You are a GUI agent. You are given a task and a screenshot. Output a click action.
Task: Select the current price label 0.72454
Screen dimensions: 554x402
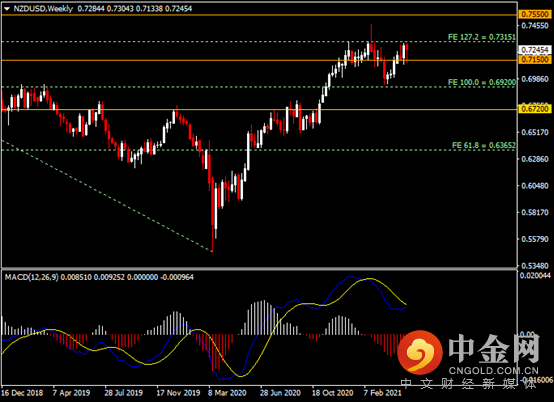click(535, 50)
